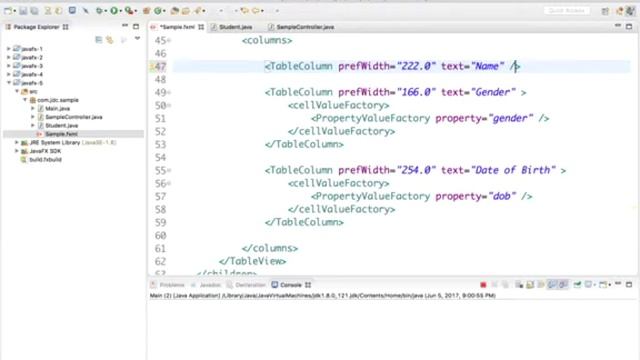Click in the Quick Access search field
Image resolution: width=640 pixels, height=360 pixels.
[x=567, y=11]
